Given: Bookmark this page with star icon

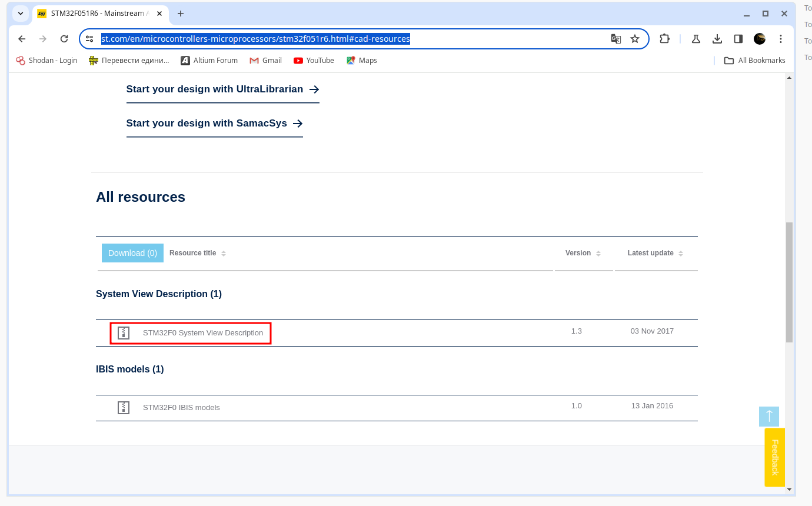Looking at the screenshot, I should pos(635,39).
